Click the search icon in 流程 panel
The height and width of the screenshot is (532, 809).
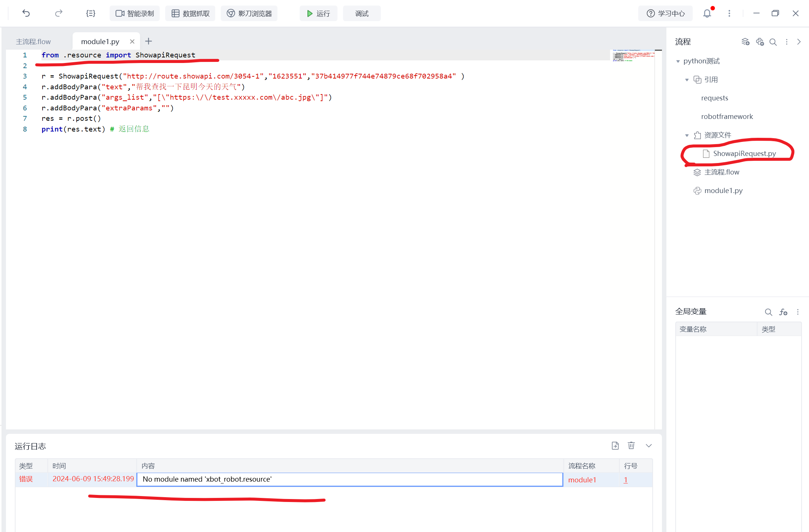click(x=773, y=42)
